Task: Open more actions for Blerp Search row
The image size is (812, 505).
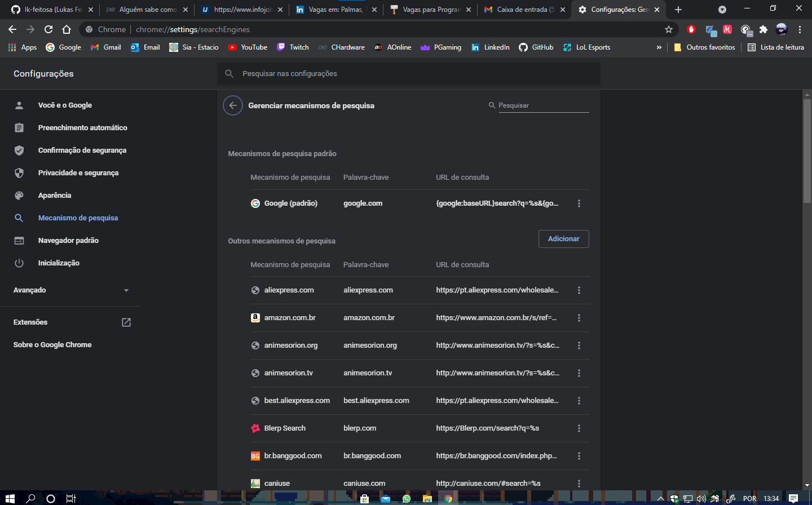Action: coord(579,428)
